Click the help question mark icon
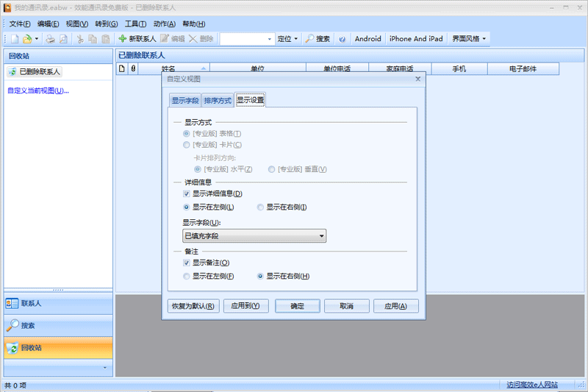The height and width of the screenshot is (392, 588). (x=342, y=39)
